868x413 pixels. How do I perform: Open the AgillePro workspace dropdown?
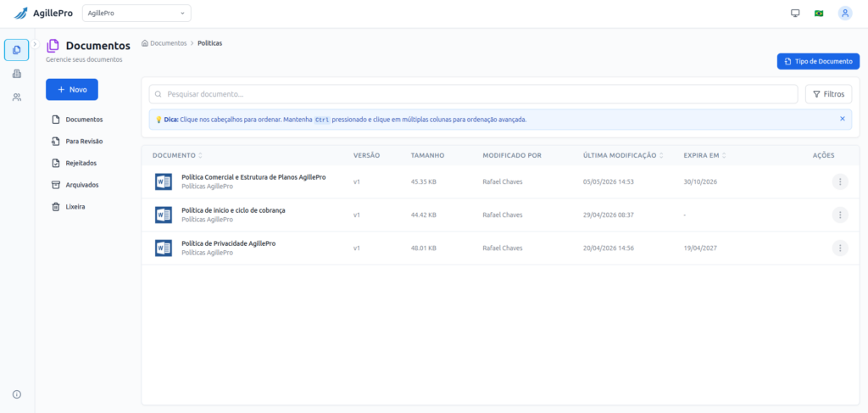136,14
